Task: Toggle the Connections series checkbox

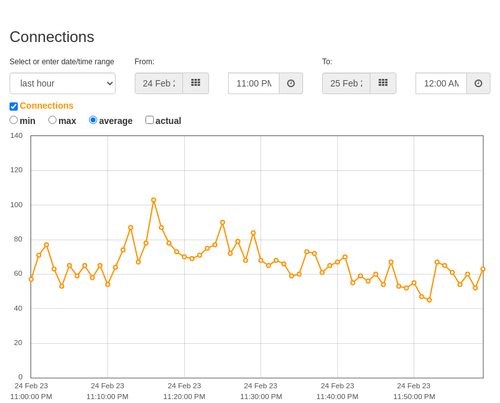Action: pyautogui.click(x=14, y=106)
